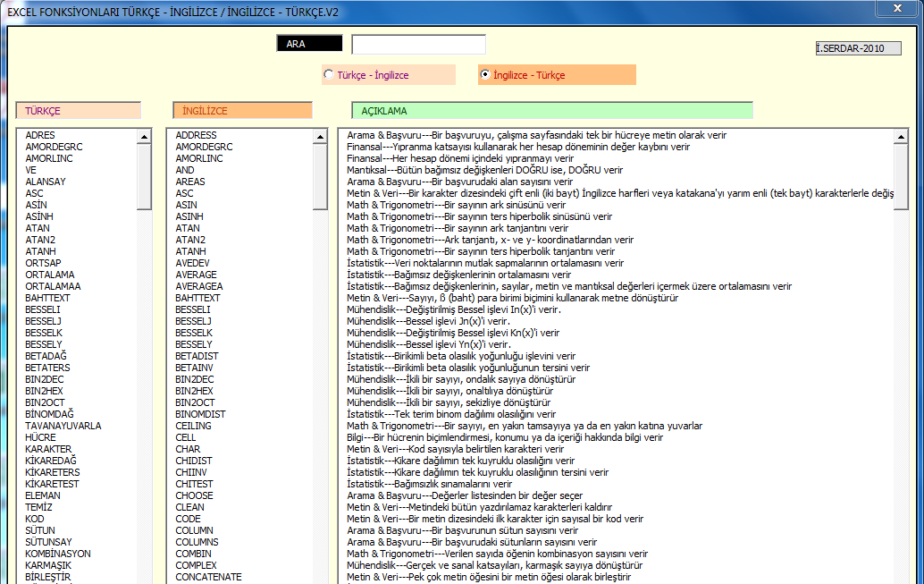Select CHAR in the İngilizce list

click(188, 449)
